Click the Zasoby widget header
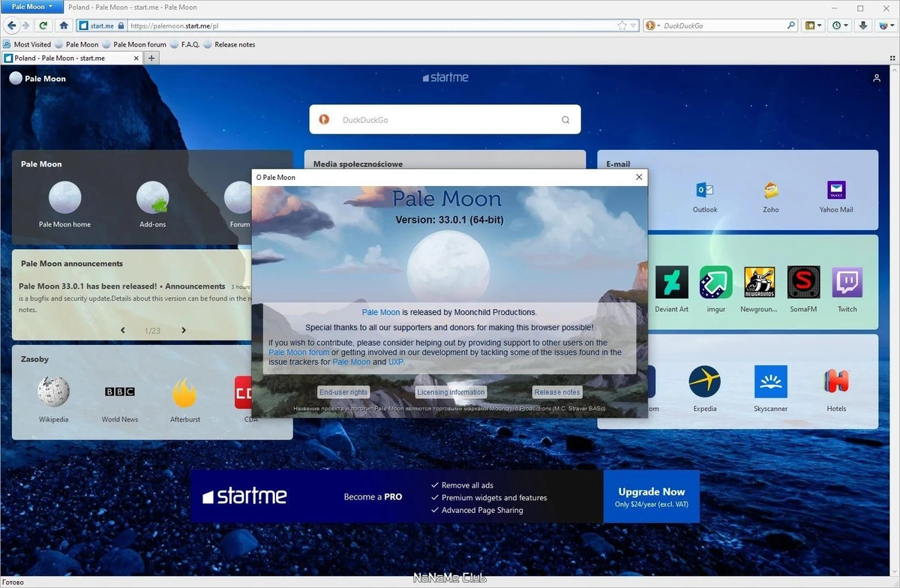The width and height of the screenshot is (900, 588). pos(34,358)
